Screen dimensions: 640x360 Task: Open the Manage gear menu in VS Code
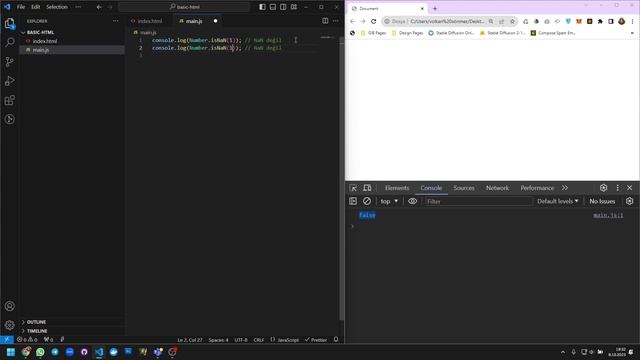9,325
